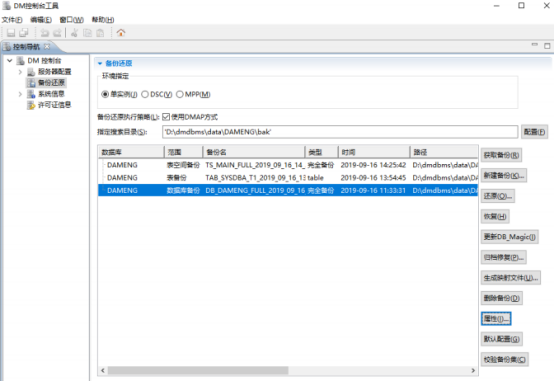
Task: Click the 备份还原 tree icon
Action: pos(31,83)
